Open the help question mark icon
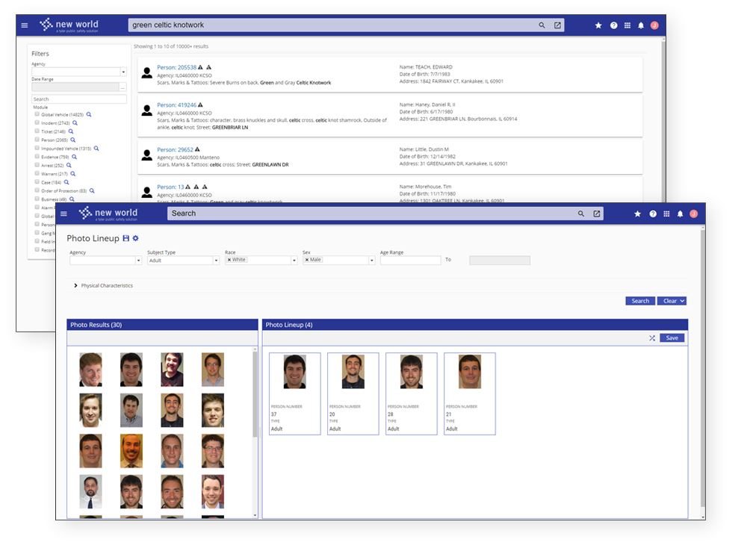Viewport: 747px width, 560px height. tap(652, 214)
